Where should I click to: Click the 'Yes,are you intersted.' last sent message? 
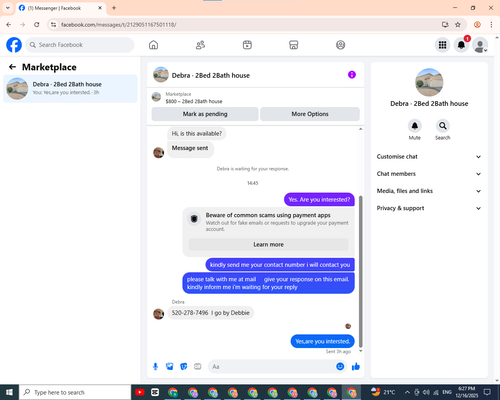(x=322, y=341)
